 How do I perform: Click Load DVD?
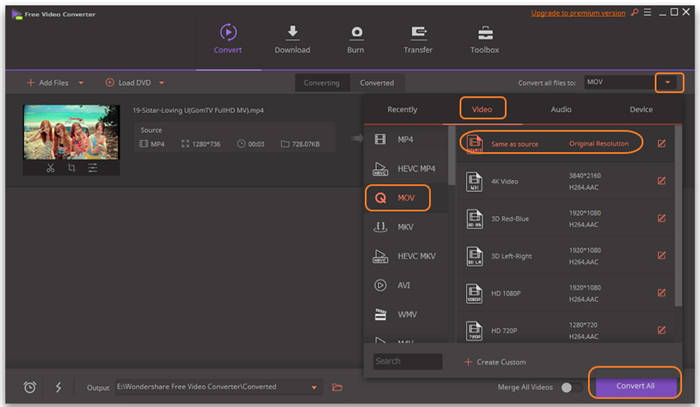[129, 83]
